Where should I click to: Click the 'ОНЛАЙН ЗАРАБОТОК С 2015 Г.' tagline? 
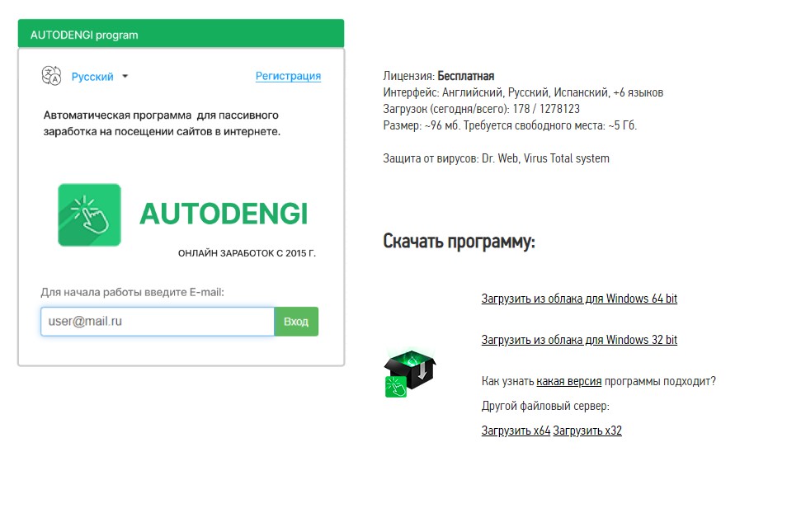pos(247,254)
